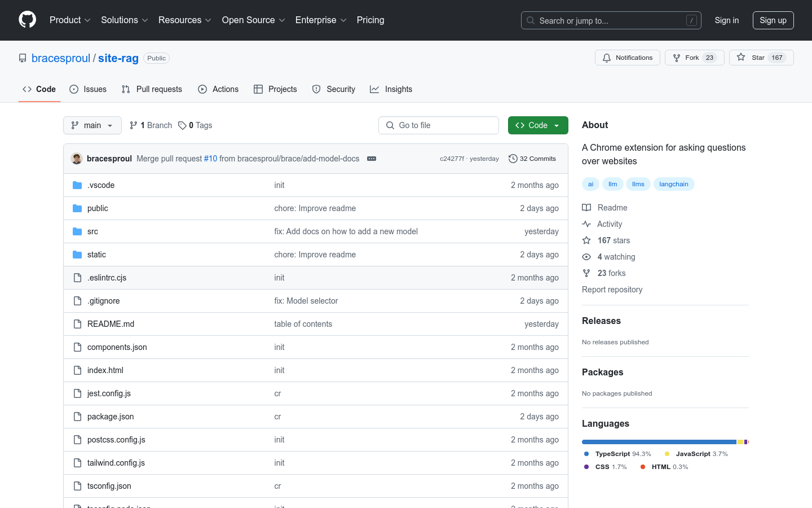This screenshot has width=812, height=508.
Task: Click the branch icon beside 1 Branch
Action: click(134, 125)
